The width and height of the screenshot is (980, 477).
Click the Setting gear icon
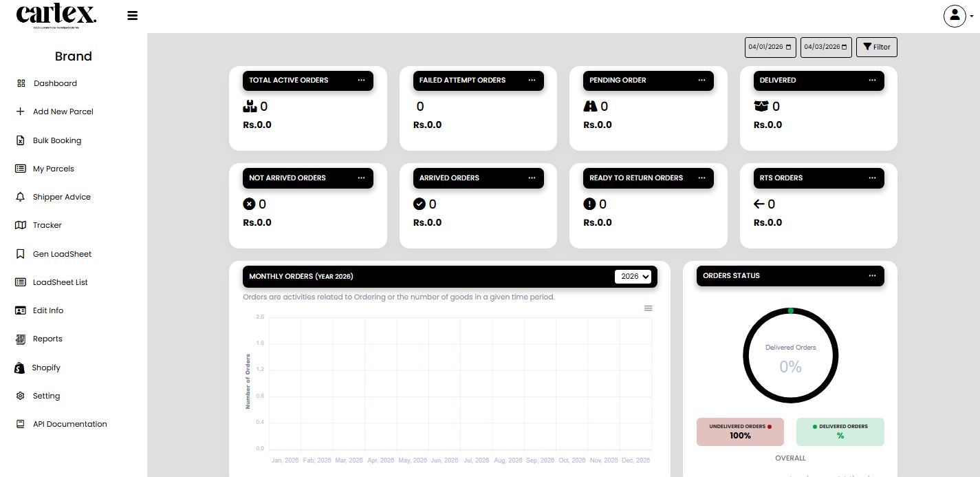(20, 396)
